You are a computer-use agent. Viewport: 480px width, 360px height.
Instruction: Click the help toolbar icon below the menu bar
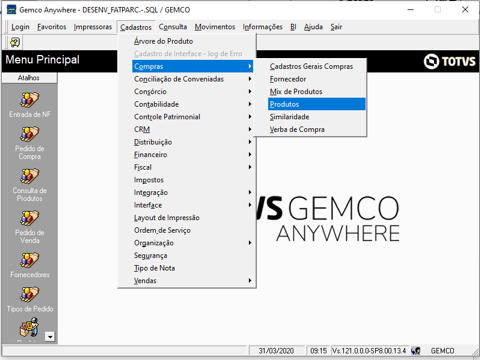[15, 42]
